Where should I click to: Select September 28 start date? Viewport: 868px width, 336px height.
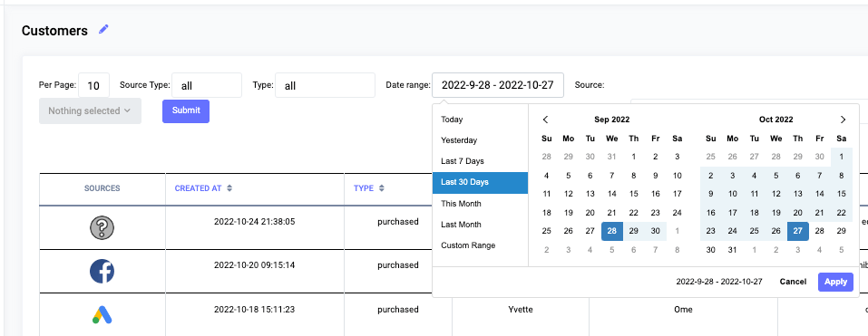[x=611, y=231]
